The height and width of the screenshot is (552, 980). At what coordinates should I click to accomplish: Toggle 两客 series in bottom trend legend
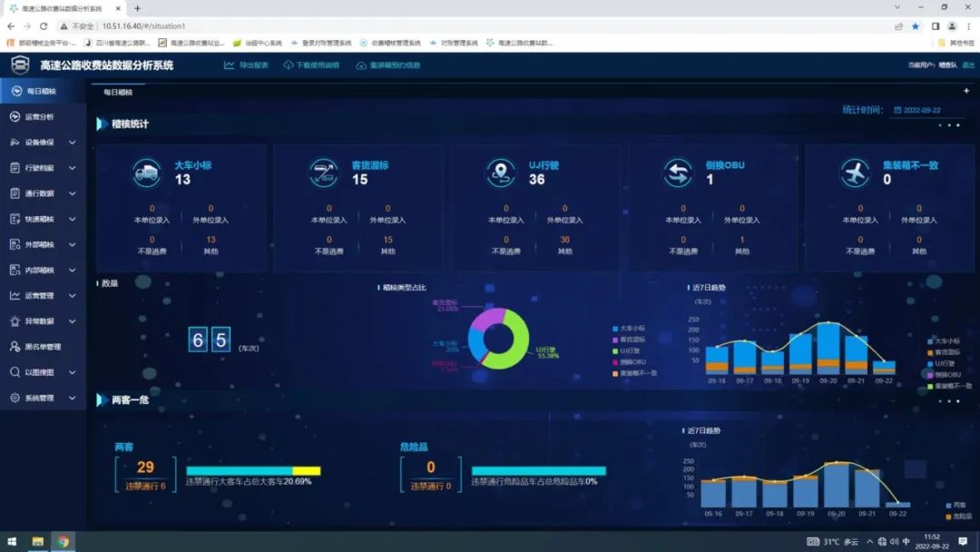[955, 505]
